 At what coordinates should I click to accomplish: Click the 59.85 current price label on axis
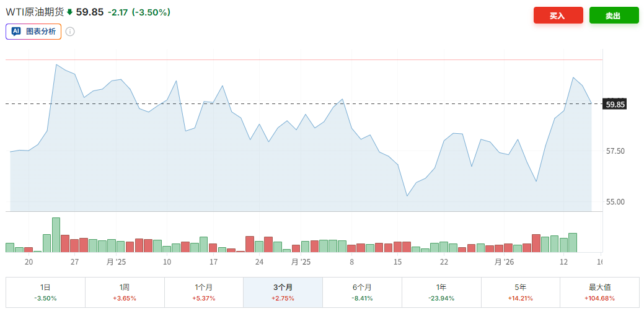coord(615,104)
